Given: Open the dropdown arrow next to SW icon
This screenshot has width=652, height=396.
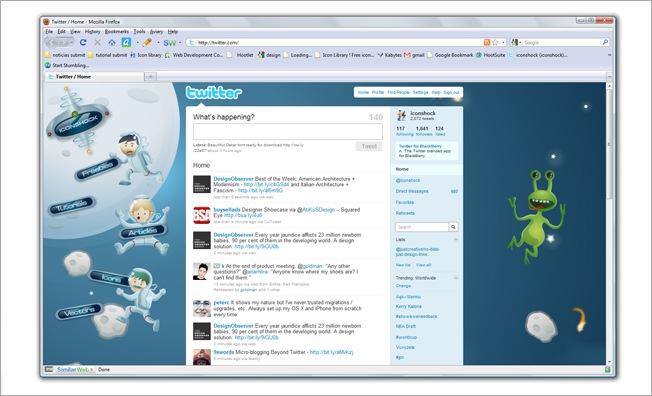Looking at the screenshot, I should click(x=180, y=42).
